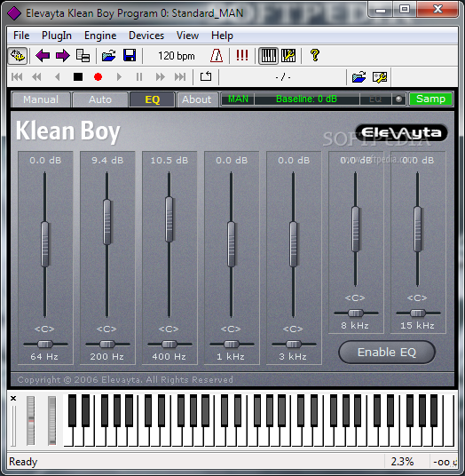Click the 3 kHz vertical gain slider
This screenshot has height=476, width=465.
[x=294, y=244]
